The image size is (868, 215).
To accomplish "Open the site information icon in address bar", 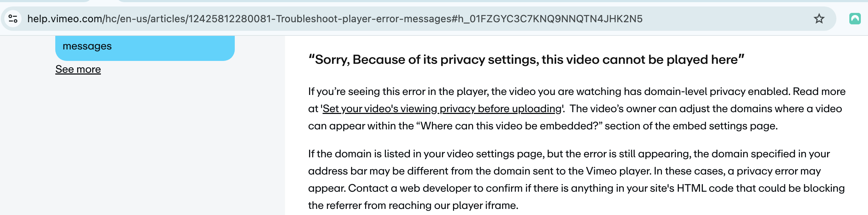I will click(13, 19).
